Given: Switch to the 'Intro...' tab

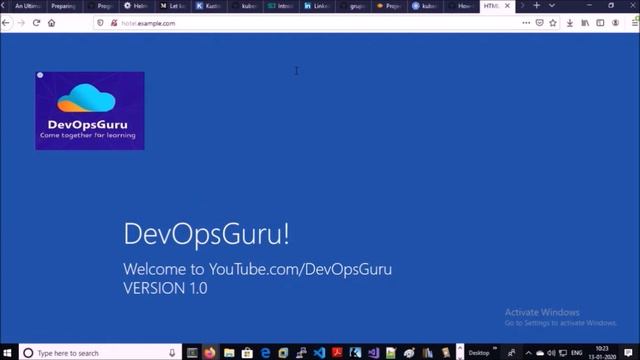Looking at the screenshot, I should point(281,6).
